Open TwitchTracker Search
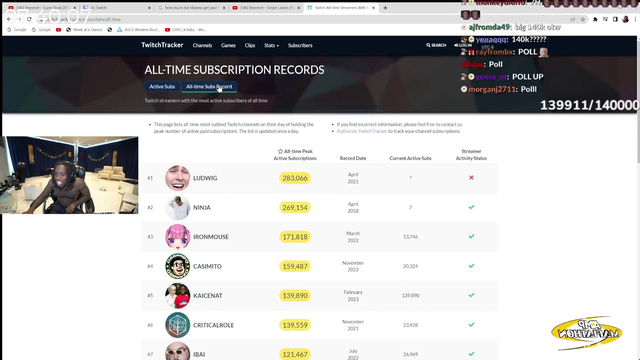This screenshot has height=360, width=640. click(436, 45)
